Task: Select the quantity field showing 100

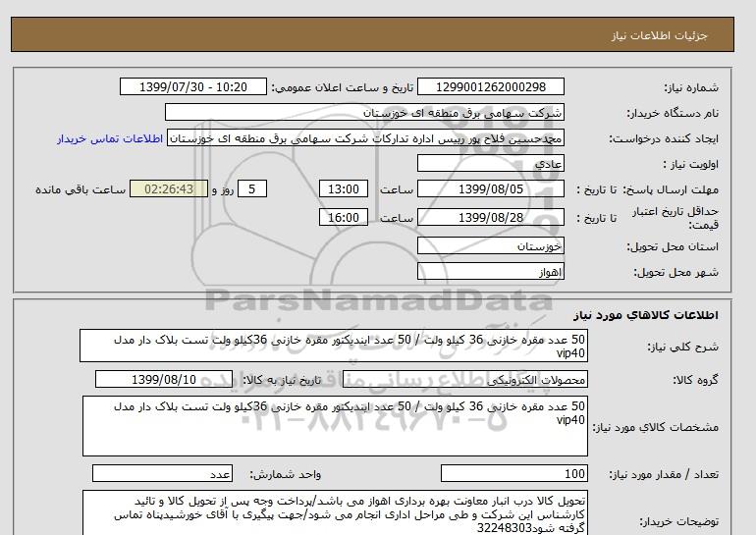Action: tap(513, 474)
